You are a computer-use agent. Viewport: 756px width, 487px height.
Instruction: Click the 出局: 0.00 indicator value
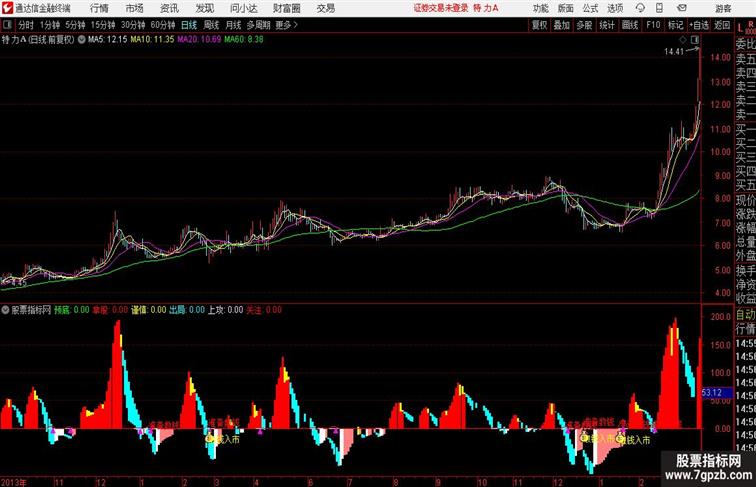(187, 310)
